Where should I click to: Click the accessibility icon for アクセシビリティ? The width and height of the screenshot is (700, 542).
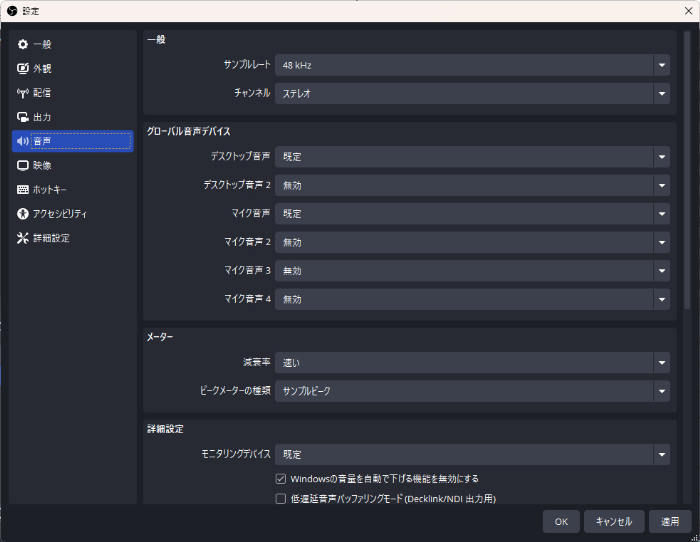tap(23, 214)
